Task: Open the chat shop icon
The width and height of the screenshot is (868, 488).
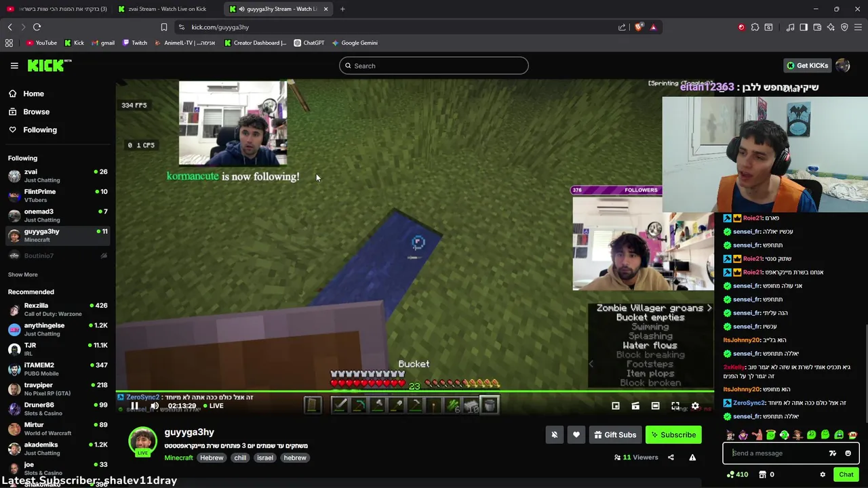Action: click(766, 474)
